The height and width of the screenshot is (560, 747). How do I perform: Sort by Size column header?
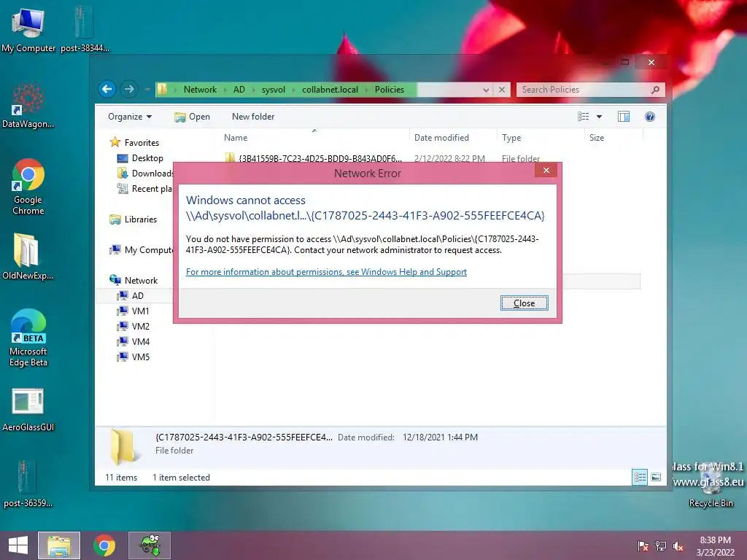[614, 138]
